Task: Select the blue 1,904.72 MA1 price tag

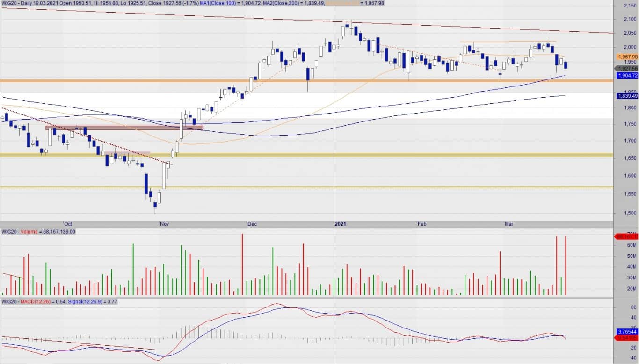Action: (627, 75)
